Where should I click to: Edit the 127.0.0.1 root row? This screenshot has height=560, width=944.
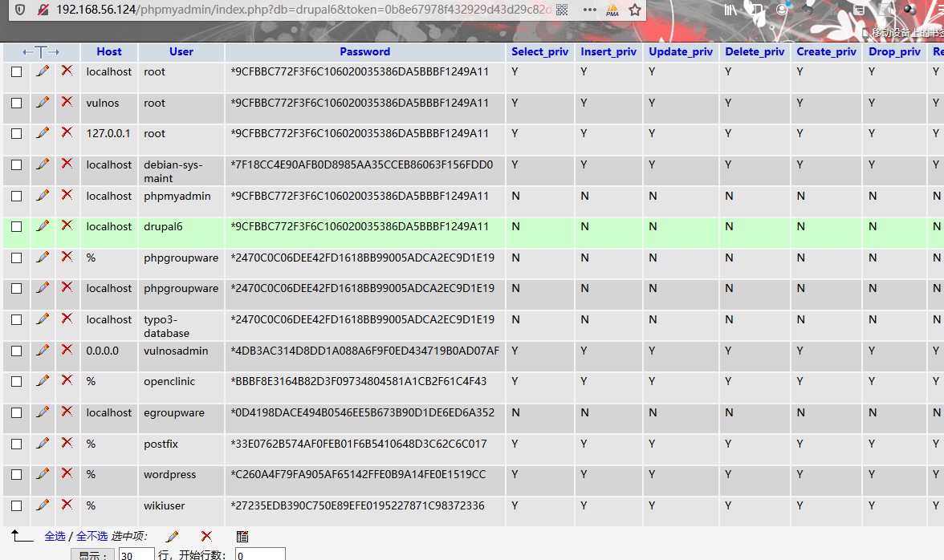[42, 133]
